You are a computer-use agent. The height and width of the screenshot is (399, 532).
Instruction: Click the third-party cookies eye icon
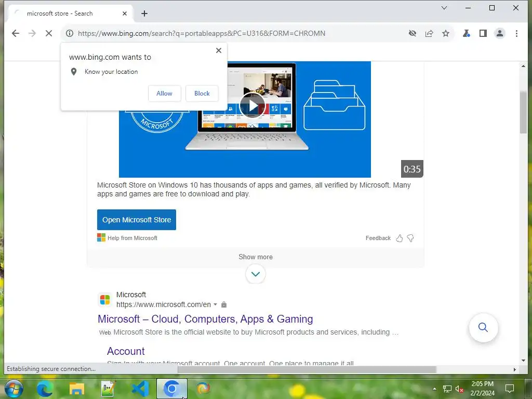click(x=412, y=33)
